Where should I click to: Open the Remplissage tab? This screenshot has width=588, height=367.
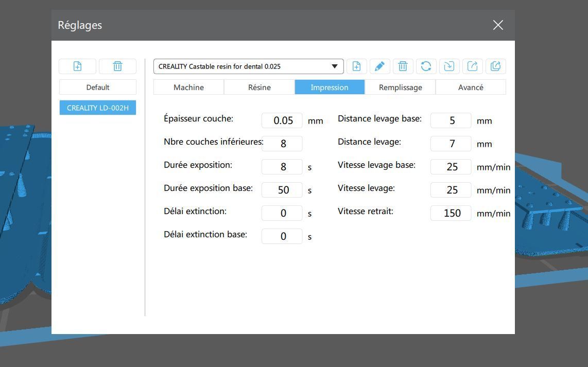pos(400,87)
